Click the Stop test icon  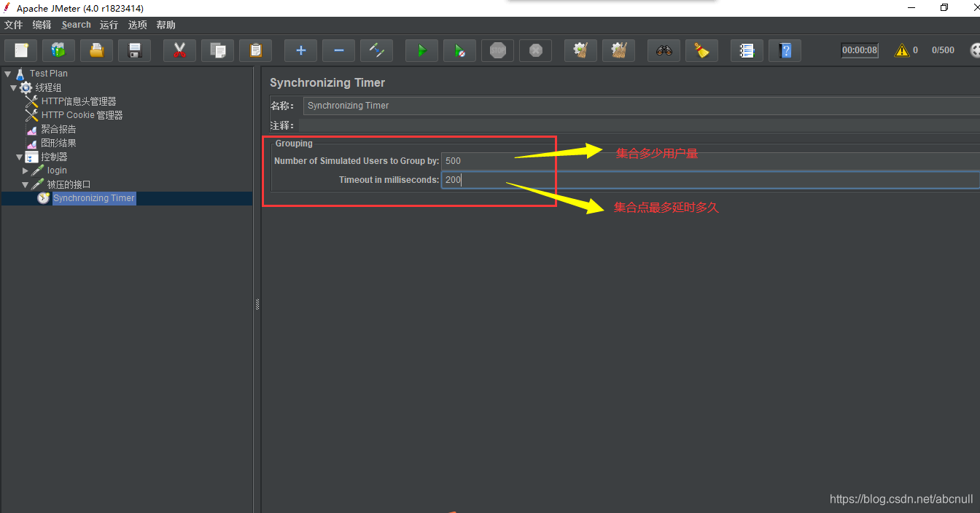(x=497, y=50)
